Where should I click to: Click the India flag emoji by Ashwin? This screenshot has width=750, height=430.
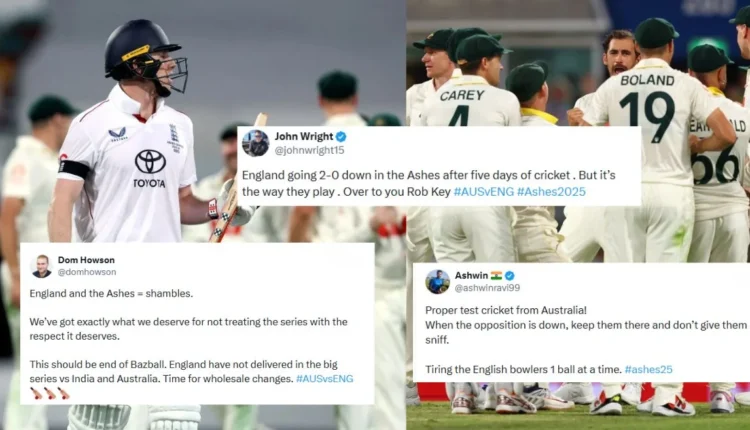(x=496, y=276)
